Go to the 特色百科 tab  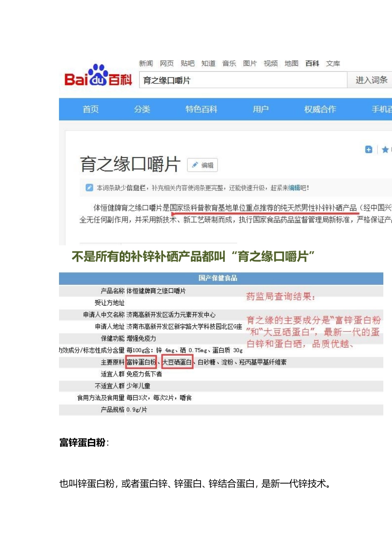pyautogui.click(x=201, y=109)
